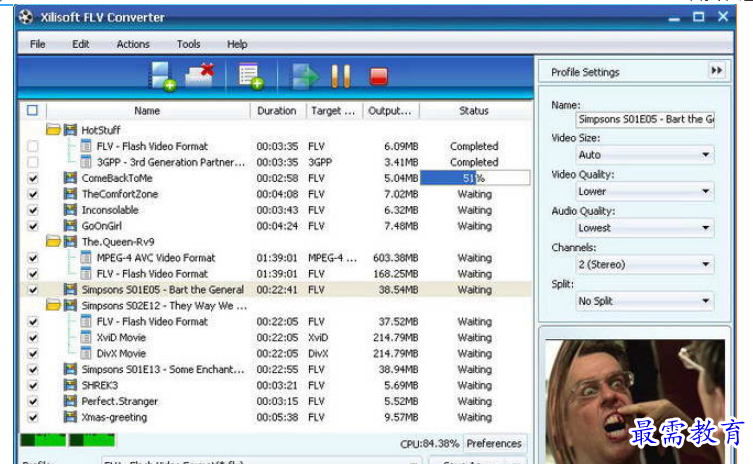Click the video icon beside TheComfortZone
Screen dimensions: 753x464
click(x=70, y=194)
